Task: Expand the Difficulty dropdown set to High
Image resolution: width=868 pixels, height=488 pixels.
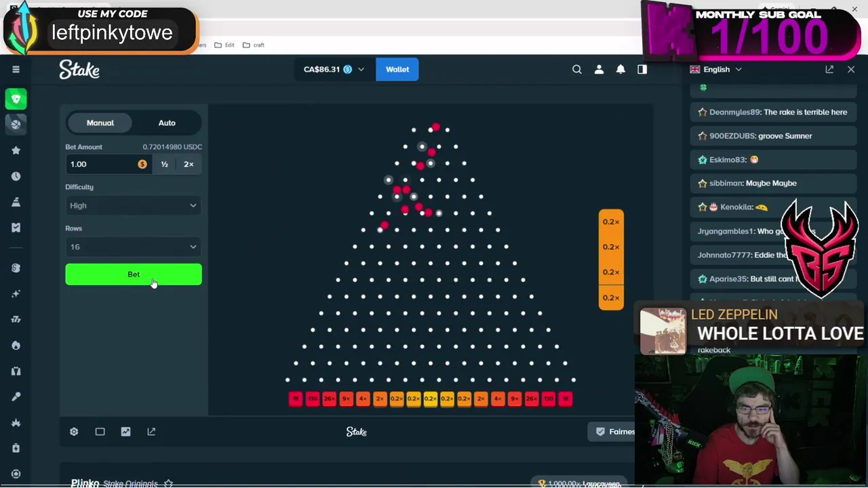Action: tap(134, 205)
